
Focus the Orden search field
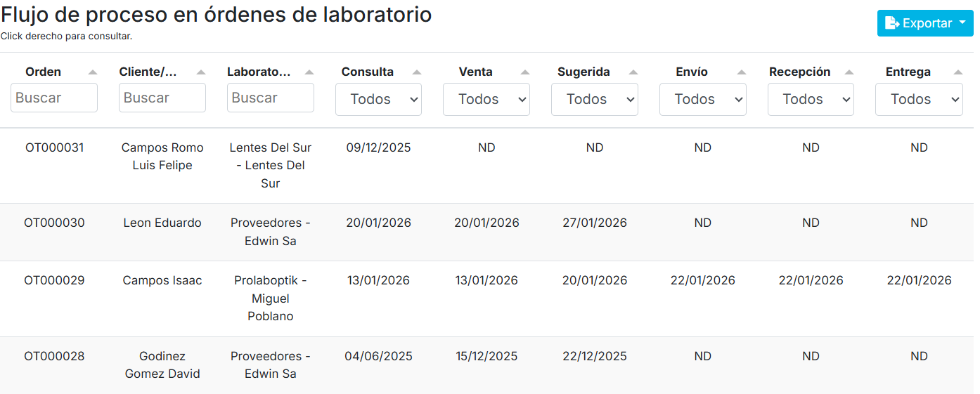pos(54,98)
